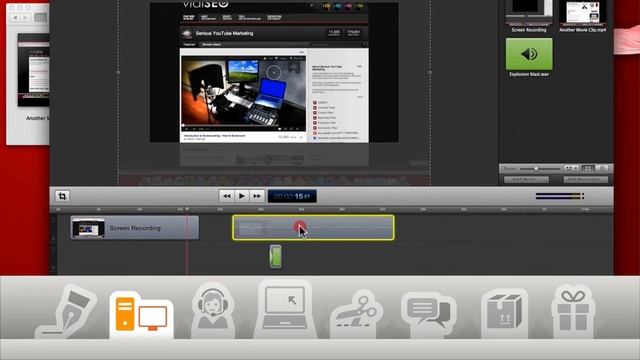
Task: Click the headset support agent icon
Action: point(213,310)
